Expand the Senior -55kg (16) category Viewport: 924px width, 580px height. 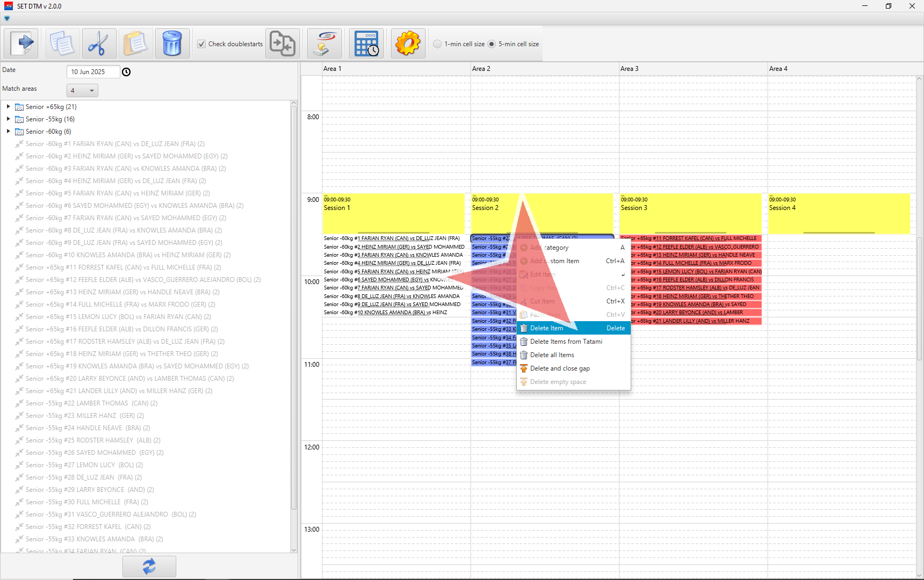9,119
